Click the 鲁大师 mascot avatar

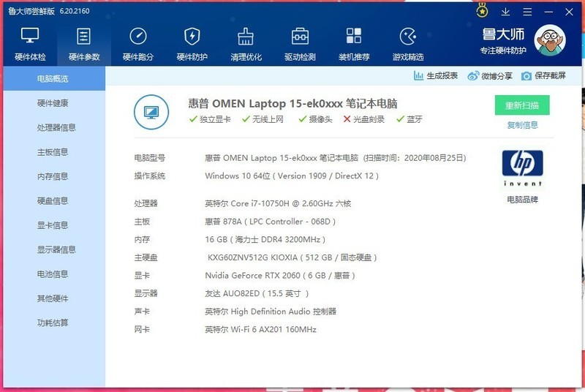pyautogui.click(x=550, y=40)
